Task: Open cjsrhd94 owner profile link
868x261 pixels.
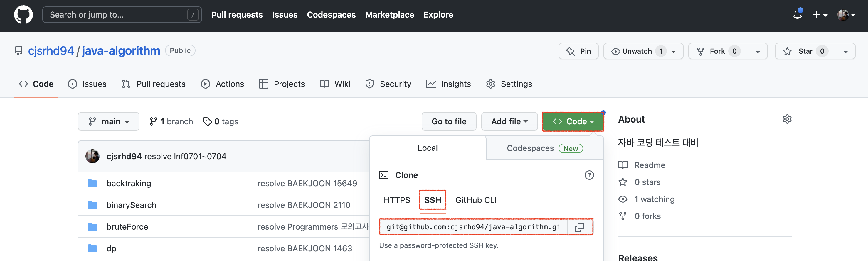Action: pos(51,51)
